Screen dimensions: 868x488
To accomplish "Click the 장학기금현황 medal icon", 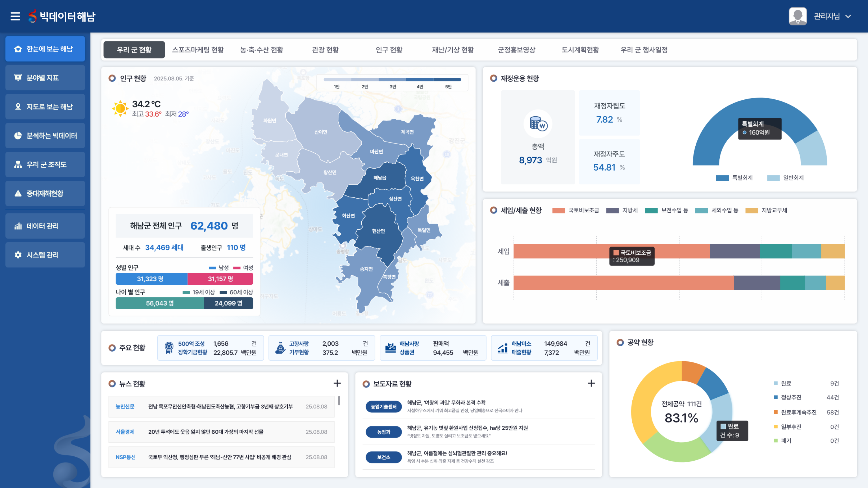I will tap(169, 348).
